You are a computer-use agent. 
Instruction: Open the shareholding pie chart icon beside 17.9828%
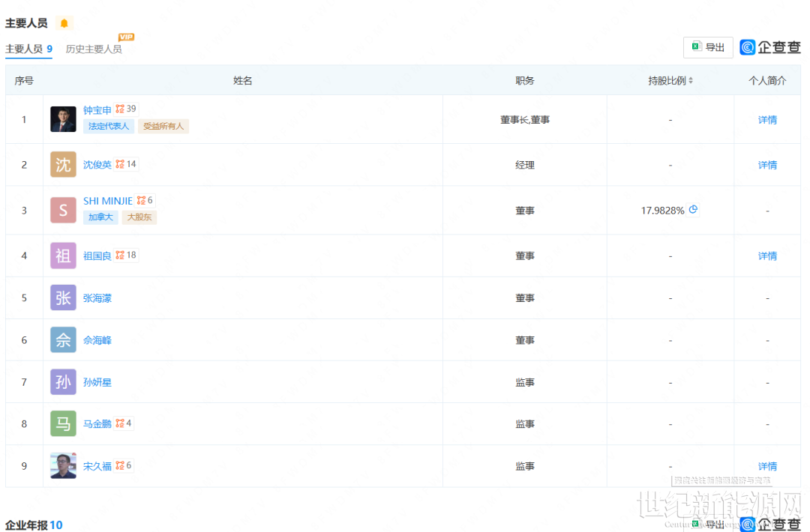693,210
